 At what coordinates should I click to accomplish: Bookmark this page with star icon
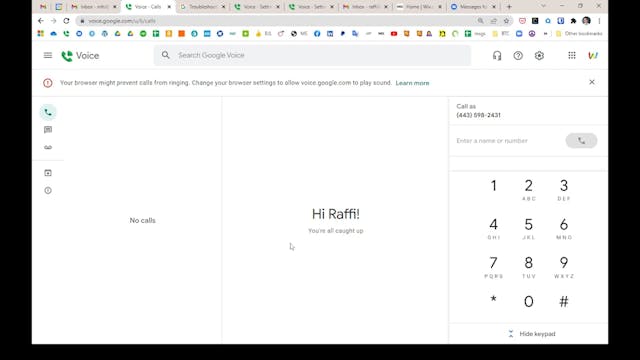coord(507,21)
